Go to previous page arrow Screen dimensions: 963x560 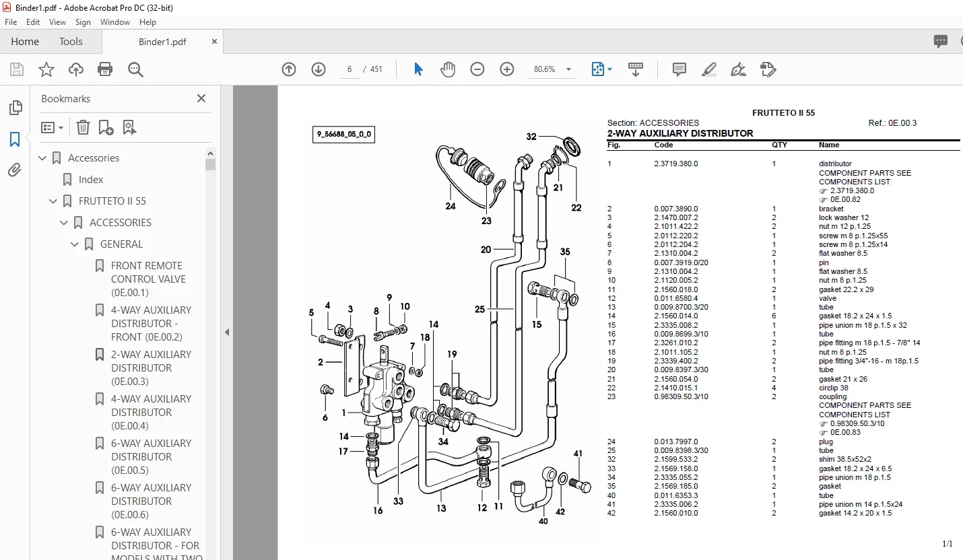(289, 69)
